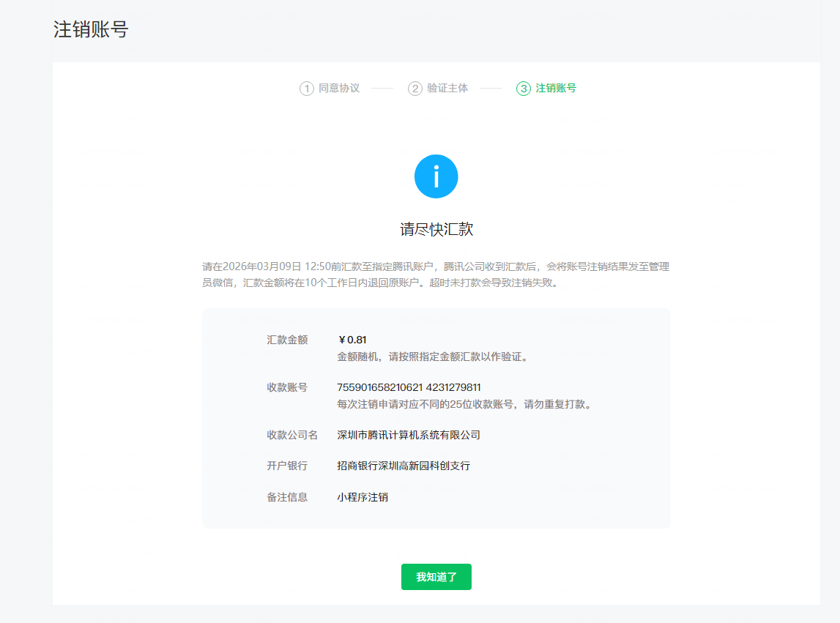
Task: Click the blue info circle icon
Action: pyautogui.click(x=436, y=176)
